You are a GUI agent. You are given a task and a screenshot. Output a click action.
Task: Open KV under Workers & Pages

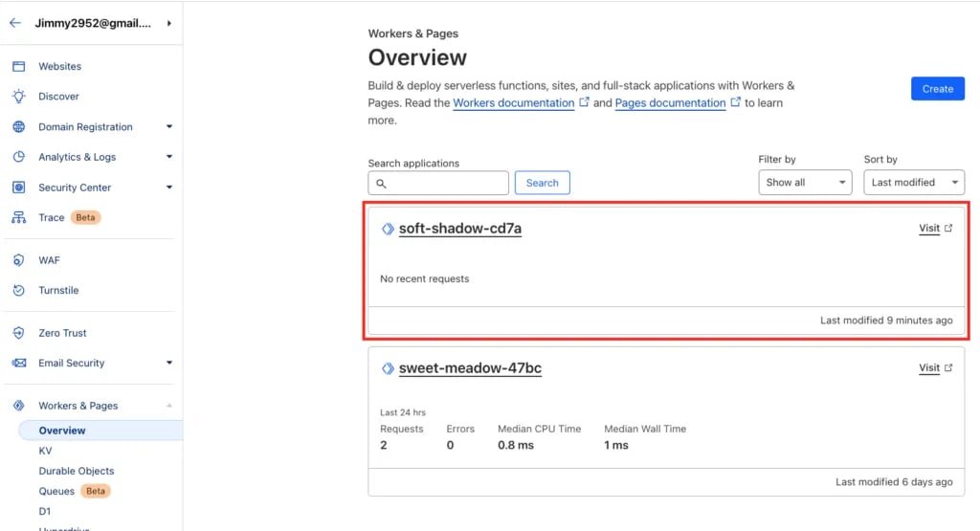pyautogui.click(x=45, y=451)
